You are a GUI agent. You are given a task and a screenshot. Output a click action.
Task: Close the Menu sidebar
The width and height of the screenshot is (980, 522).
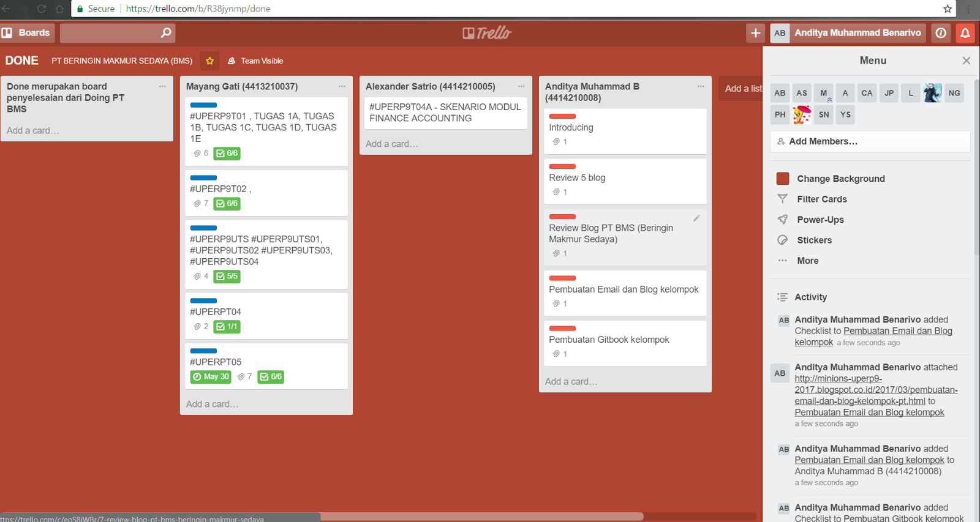(x=966, y=61)
